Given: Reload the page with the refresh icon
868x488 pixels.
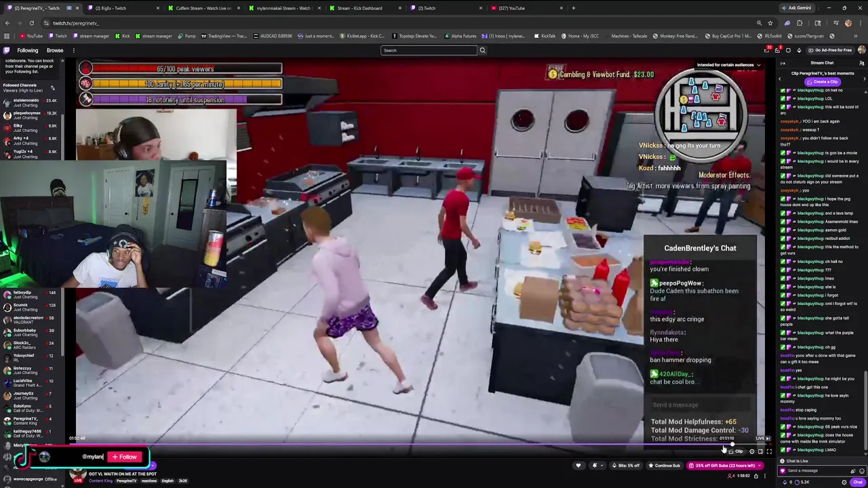Looking at the screenshot, I should click(x=31, y=23).
